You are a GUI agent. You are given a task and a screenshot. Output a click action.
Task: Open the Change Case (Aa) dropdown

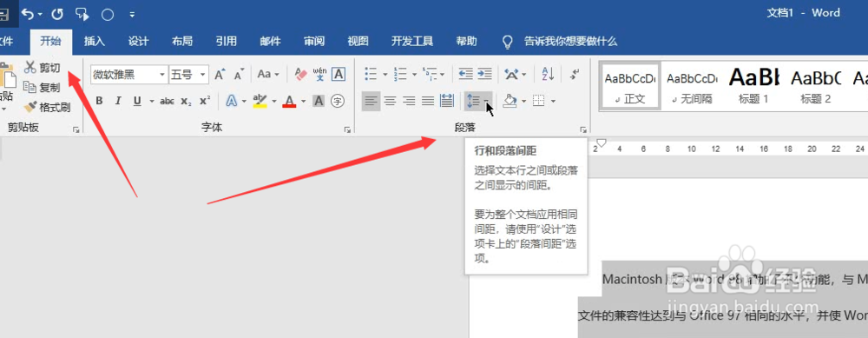click(268, 74)
